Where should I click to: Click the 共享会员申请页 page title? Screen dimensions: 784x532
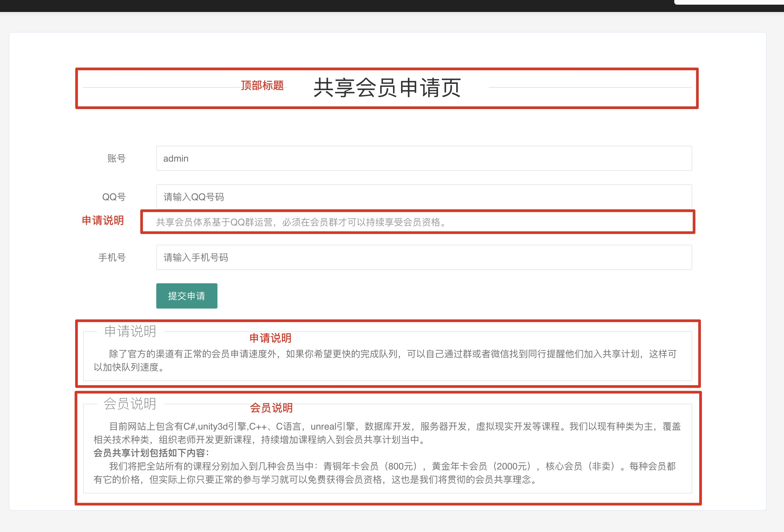pos(387,88)
